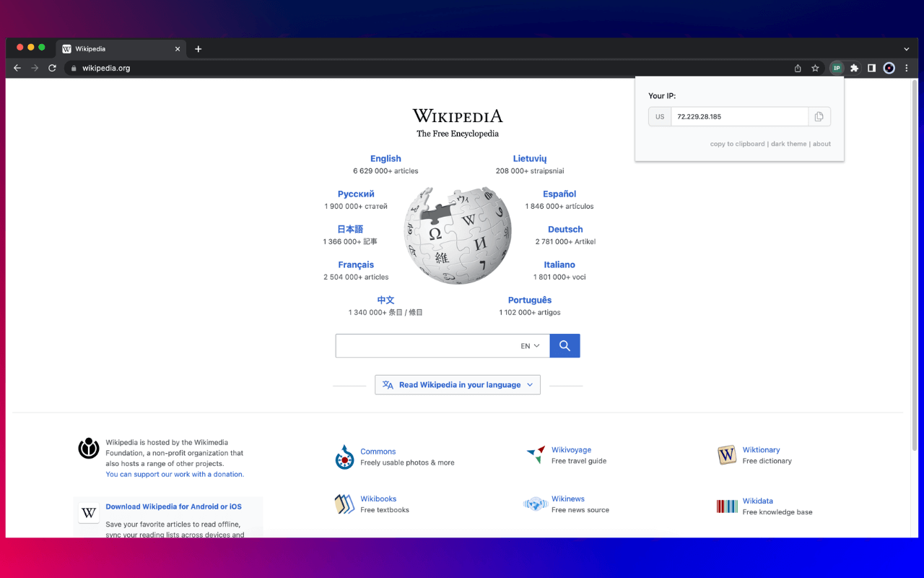Viewport: 924px width, 578px height.
Task: Expand Read Wikipedia in your language
Action: (x=457, y=384)
